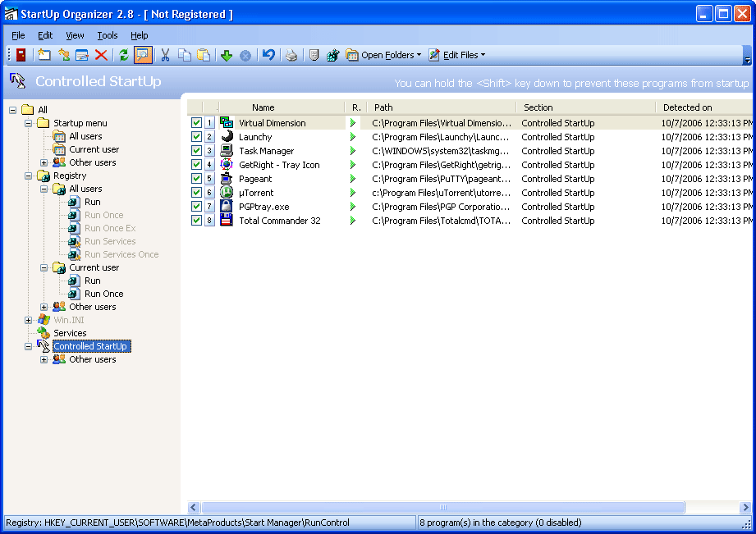Uncheck the GetRight - Tray Icon checkbox

tap(196, 164)
